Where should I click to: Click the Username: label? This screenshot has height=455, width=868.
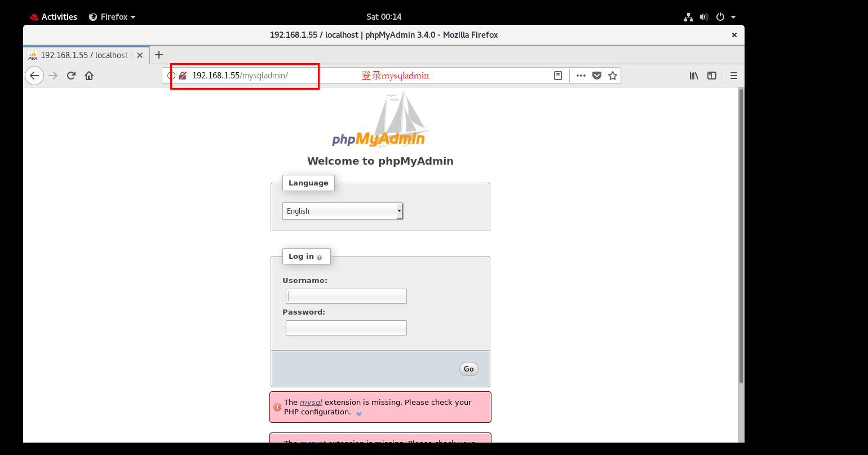coord(305,280)
